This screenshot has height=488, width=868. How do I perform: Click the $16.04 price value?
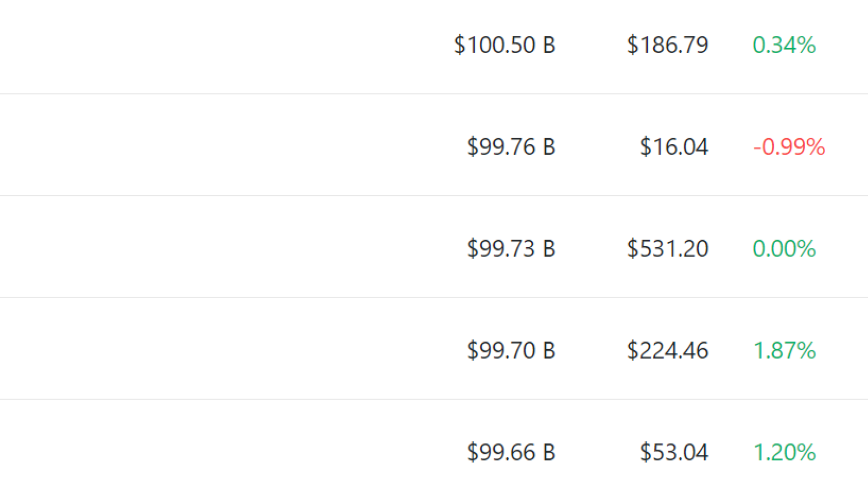click(674, 147)
